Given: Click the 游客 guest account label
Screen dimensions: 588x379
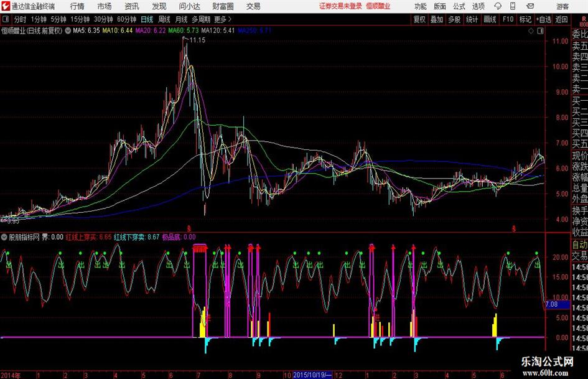Looking at the screenshot, I should (x=562, y=6).
